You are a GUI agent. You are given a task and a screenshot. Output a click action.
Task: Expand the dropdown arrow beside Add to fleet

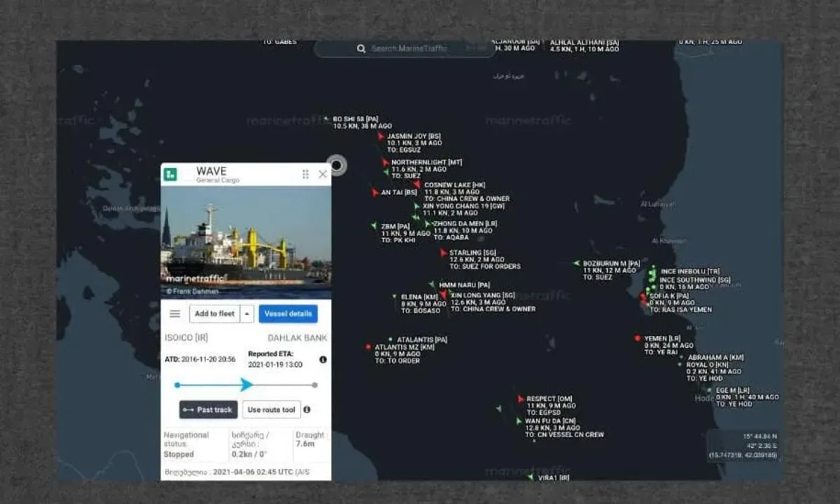246,314
